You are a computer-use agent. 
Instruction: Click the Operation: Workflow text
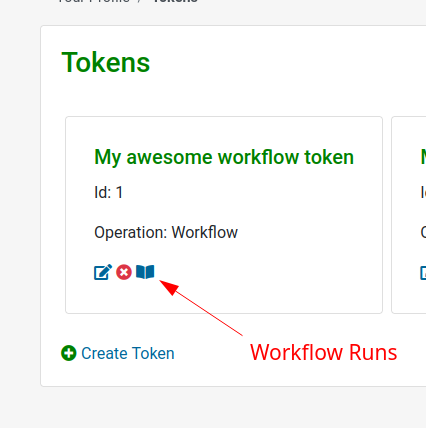(x=166, y=232)
